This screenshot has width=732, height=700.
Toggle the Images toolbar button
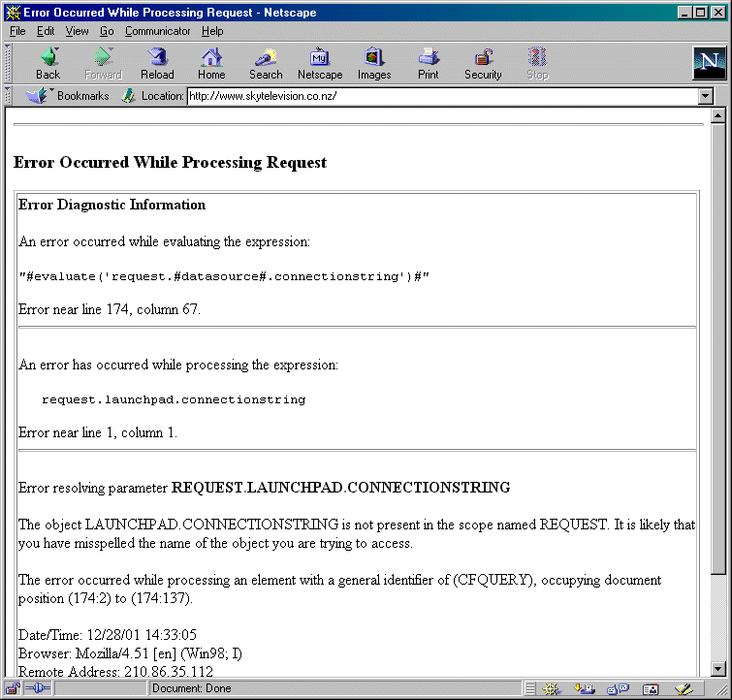[374, 63]
